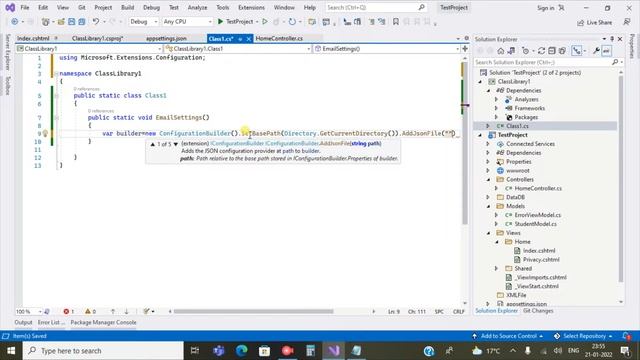
Task: Click the warning count indicator
Action: point(90,311)
